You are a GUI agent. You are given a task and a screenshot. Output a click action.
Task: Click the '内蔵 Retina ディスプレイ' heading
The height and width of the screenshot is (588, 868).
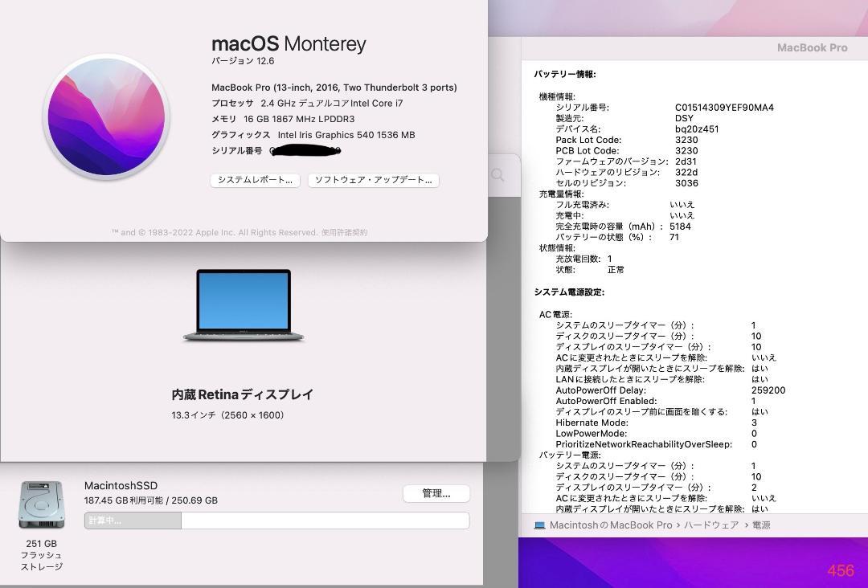(243, 394)
